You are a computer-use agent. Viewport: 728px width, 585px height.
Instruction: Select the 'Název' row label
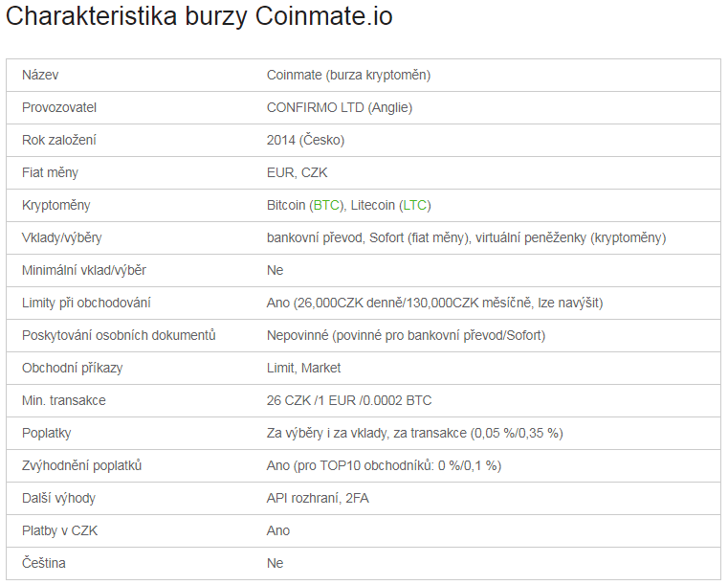tap(40, 76)
